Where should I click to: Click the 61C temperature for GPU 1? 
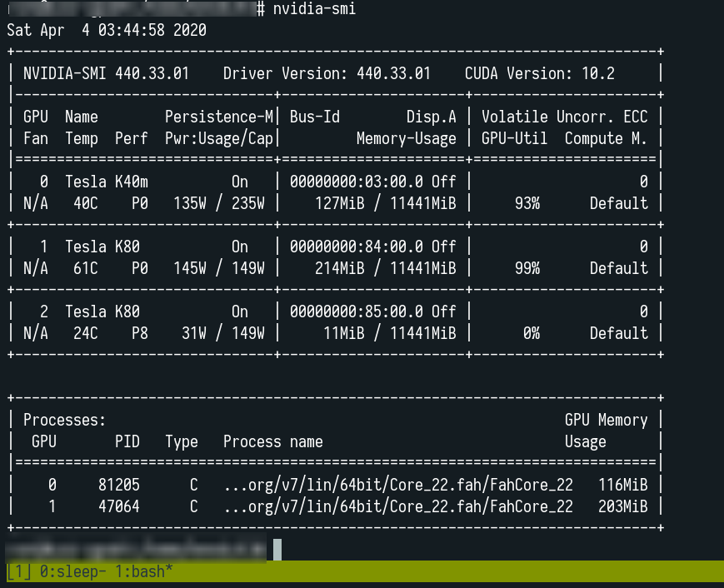click(86, 268)
